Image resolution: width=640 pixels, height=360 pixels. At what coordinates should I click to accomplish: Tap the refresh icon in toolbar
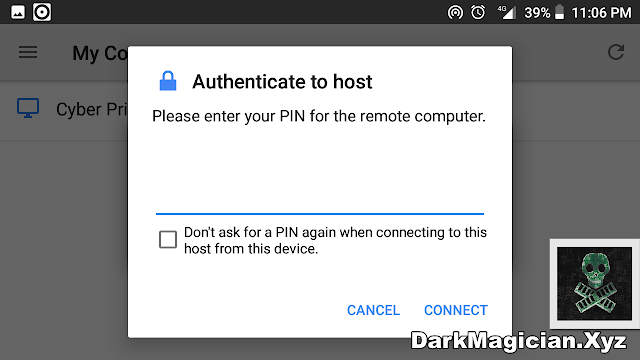[616, 52]
